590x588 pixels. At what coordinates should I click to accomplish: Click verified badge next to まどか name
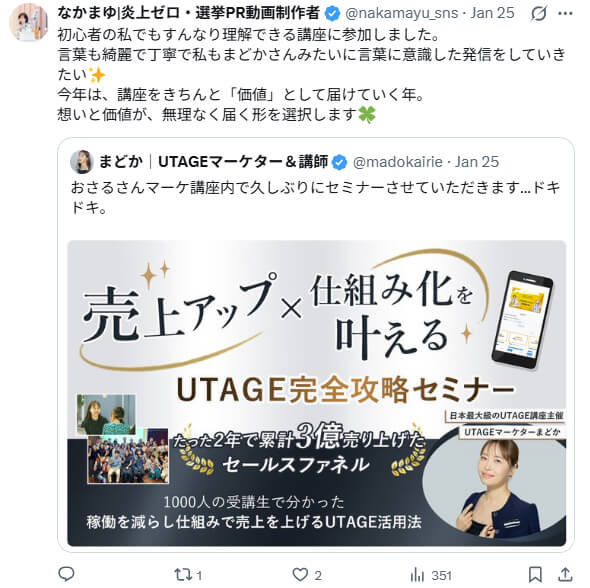click(x=340, y=163)
